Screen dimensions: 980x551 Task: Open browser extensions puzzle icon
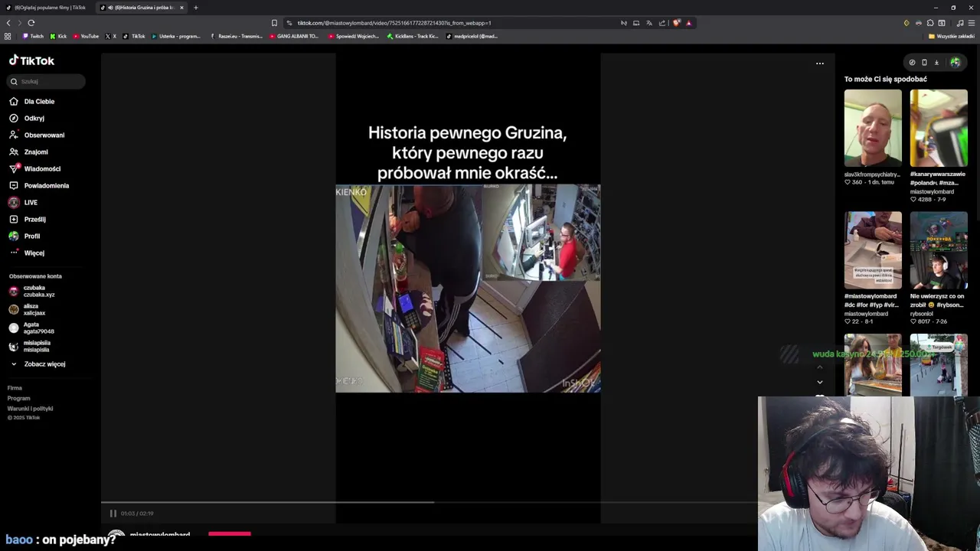(930, 23)
